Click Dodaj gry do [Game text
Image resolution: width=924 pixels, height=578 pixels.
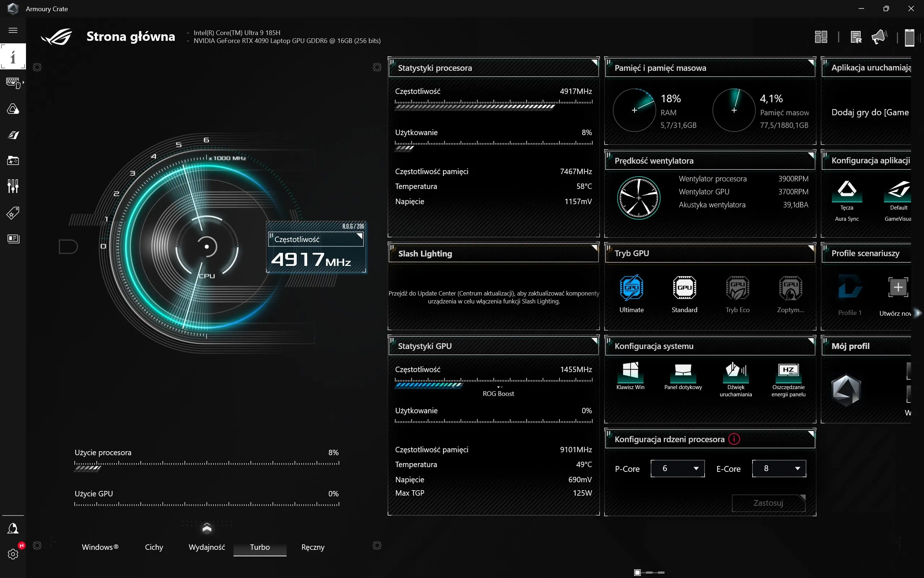870,112
